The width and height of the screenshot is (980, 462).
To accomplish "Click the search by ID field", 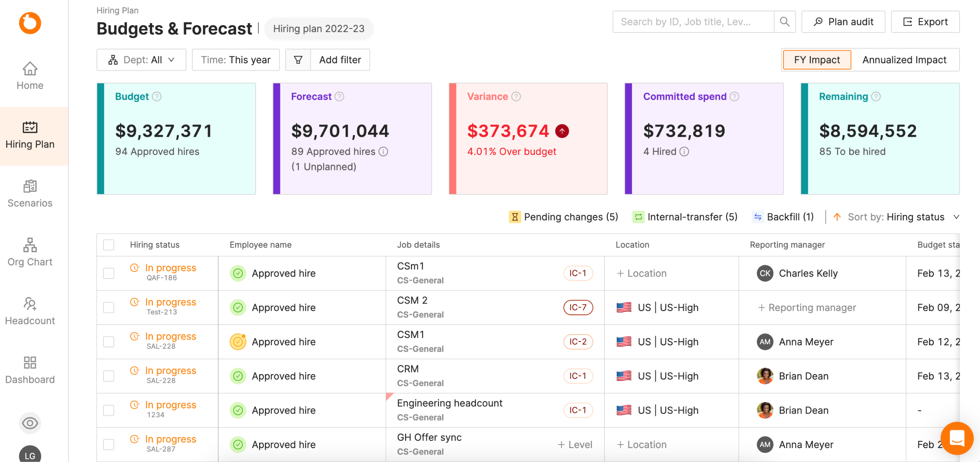I will [693, 22].
